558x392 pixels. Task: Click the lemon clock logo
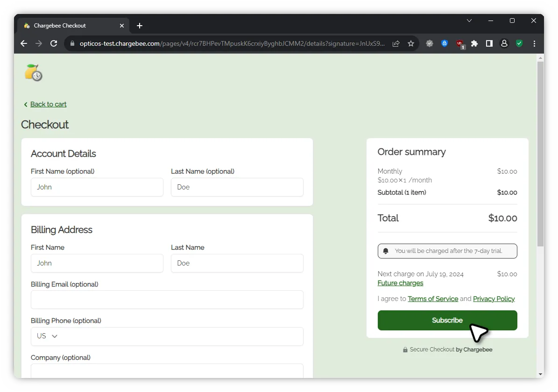coord(34,73)
